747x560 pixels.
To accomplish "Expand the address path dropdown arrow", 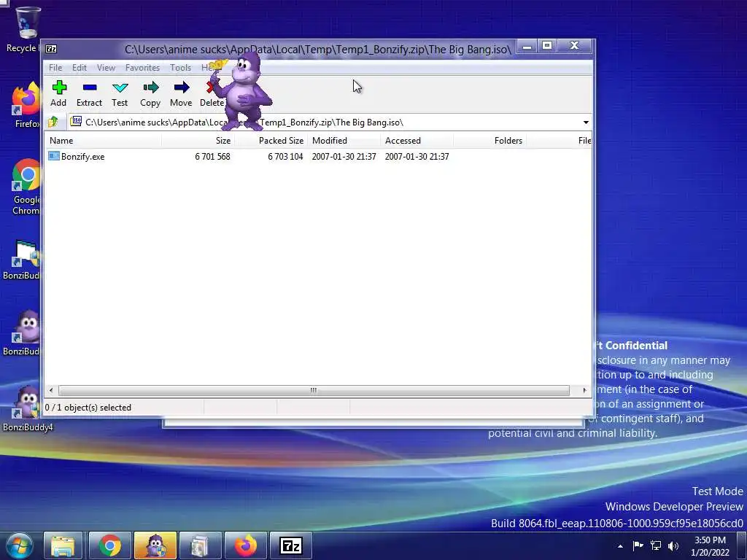I will 586,122.
